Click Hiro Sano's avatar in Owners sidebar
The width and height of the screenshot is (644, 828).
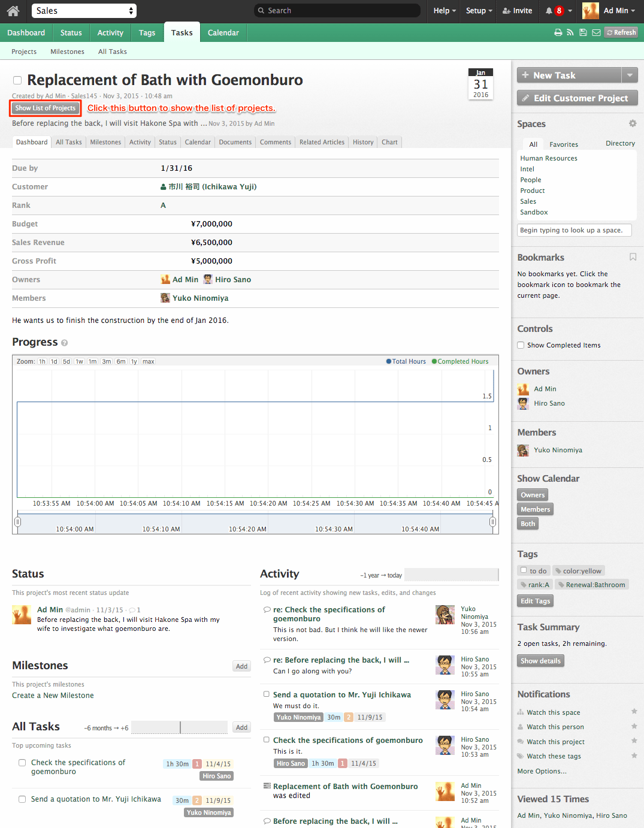pyautogui.click(x=524, y=403)
